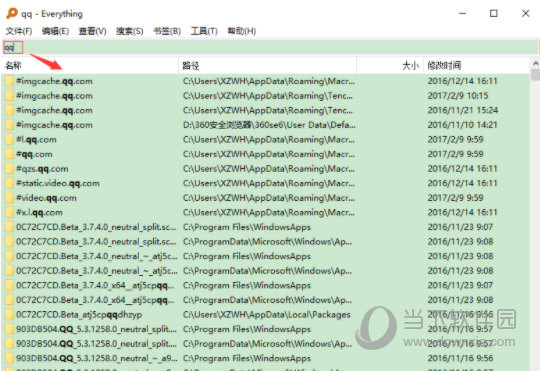The width and height of the screenshot is (540, 371).
Task: Click folder icon of #static.video.qq.com
Action: pos(9,183)
